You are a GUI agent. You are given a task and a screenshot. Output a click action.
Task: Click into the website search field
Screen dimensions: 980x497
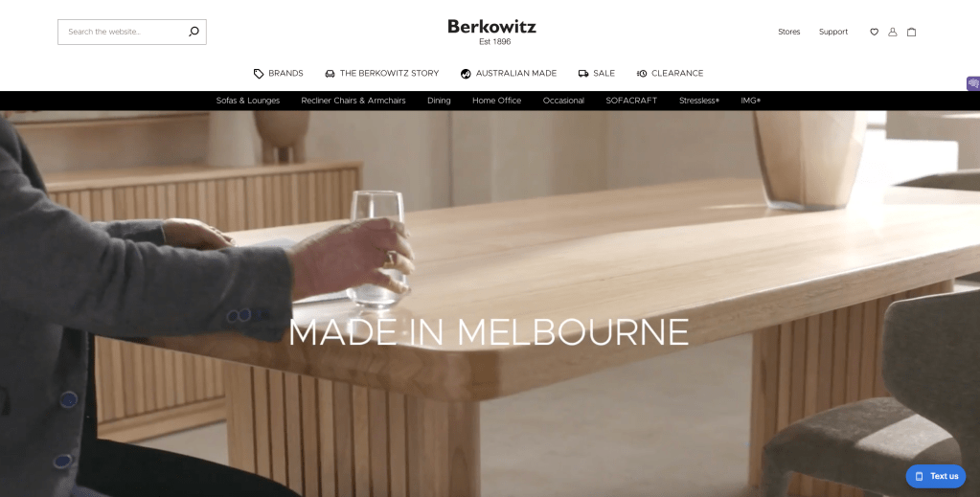[125, 32]
